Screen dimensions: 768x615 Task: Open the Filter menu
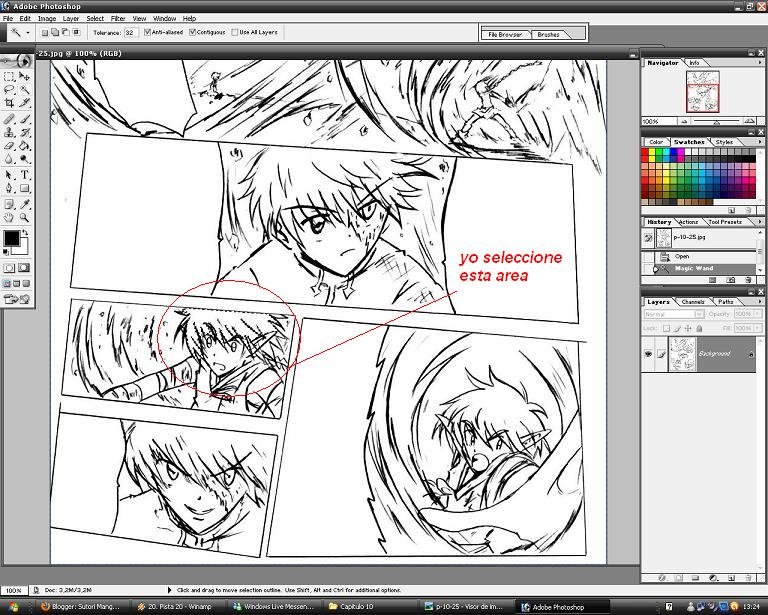118,18
